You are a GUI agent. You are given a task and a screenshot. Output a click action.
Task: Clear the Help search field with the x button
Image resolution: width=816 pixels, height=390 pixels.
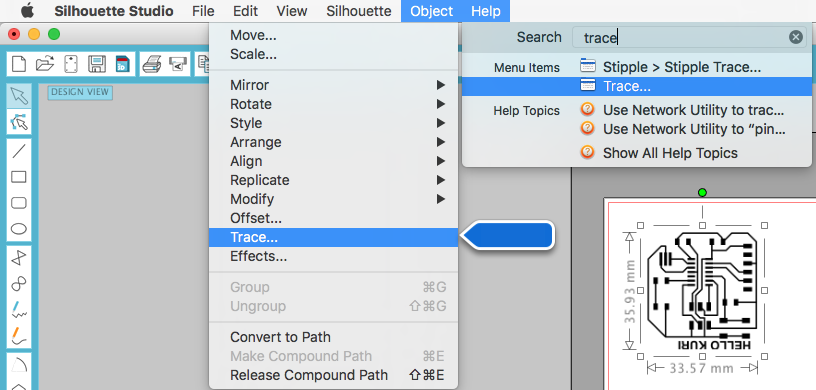coord(795,37)
